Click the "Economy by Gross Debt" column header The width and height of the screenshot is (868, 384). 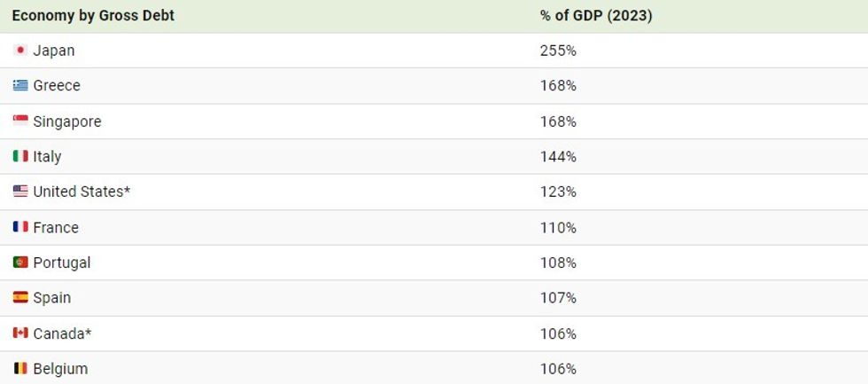(x=93, y=16)
